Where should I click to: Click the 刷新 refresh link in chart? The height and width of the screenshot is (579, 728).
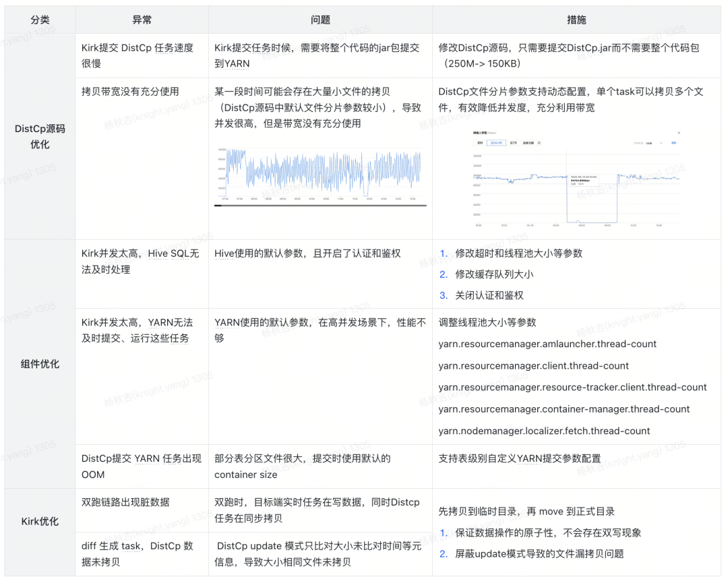(673, 143)
